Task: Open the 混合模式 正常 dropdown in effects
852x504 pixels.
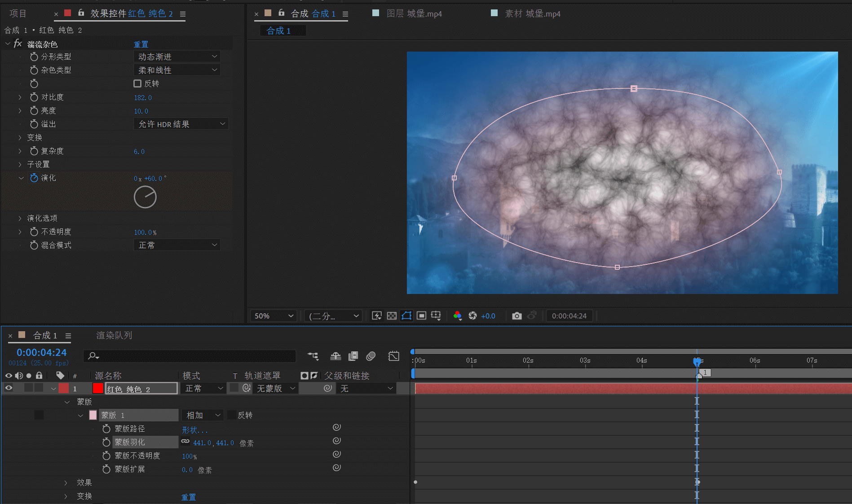Action: pos(177,245)
